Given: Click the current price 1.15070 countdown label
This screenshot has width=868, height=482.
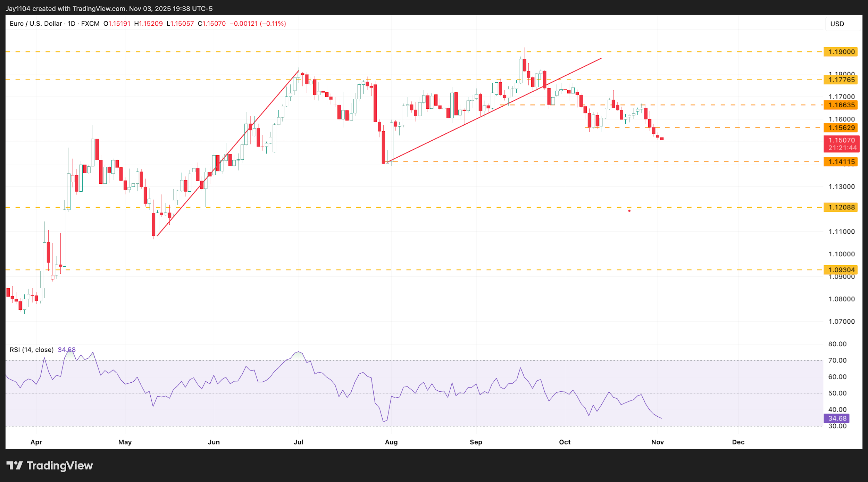Looking at the screenshot, I should tap(842, 144).
